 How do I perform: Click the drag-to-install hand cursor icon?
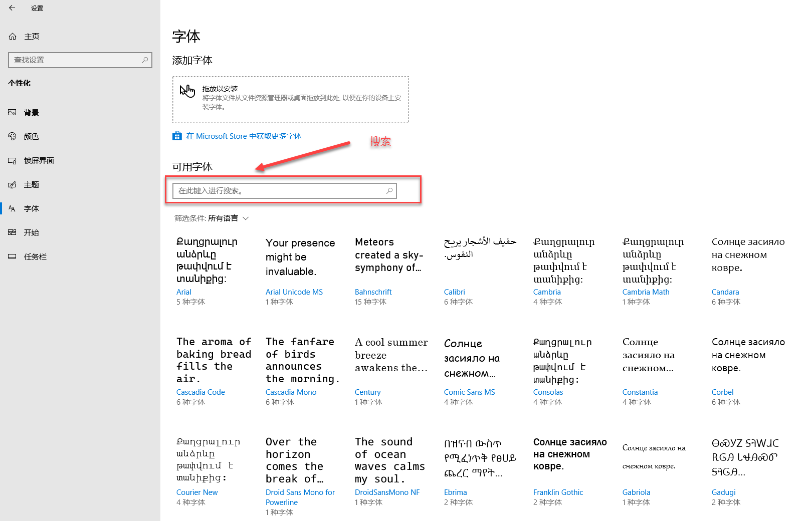tap(187, 91)
